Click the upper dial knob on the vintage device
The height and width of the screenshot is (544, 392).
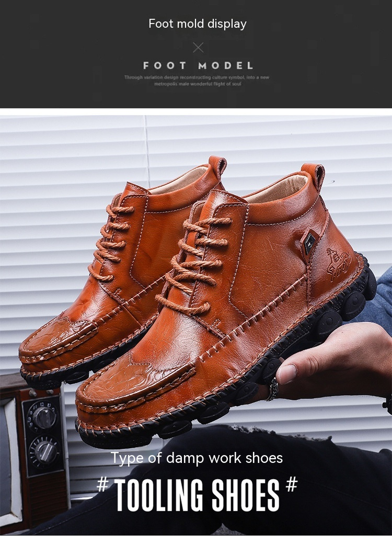pyautogui.click(x=44, y=417)
